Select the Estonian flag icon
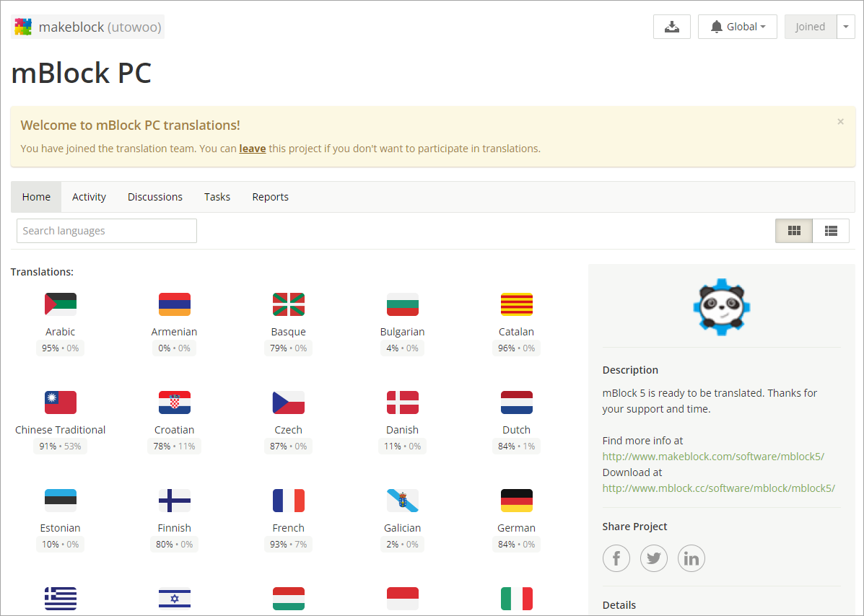 61,501
